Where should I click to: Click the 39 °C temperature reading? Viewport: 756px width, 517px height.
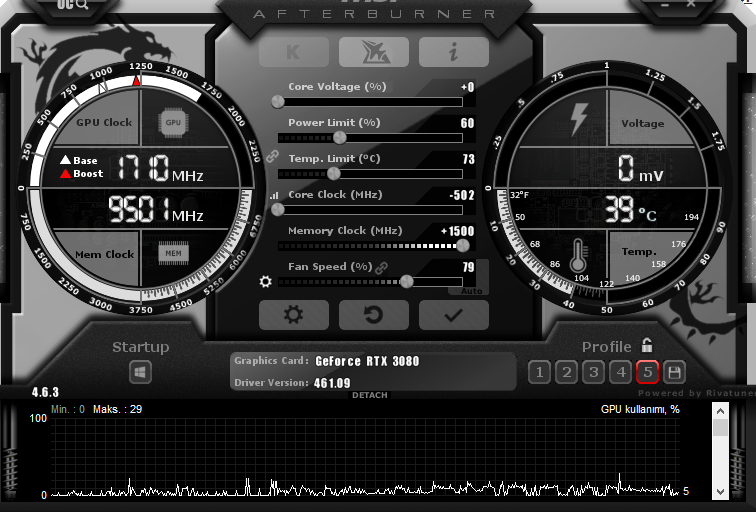coord(631,209)
